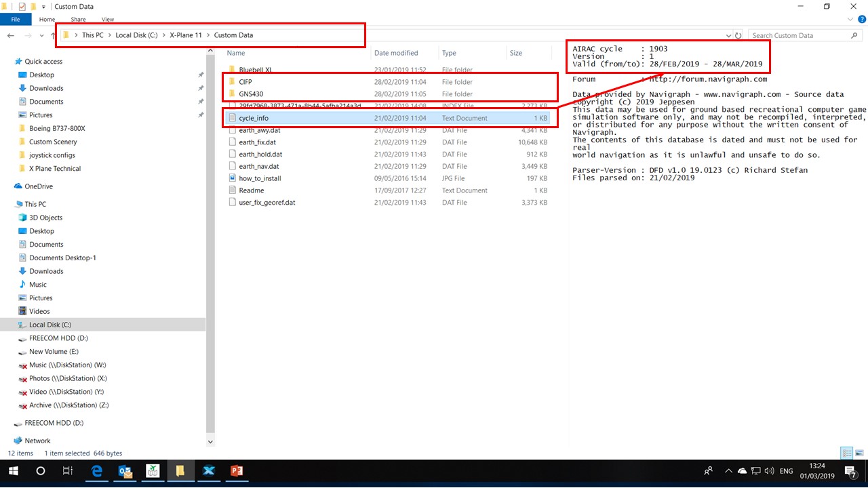Click the Search Custom Data box
This screenshot has width=868, height=488.
point(798,35)
